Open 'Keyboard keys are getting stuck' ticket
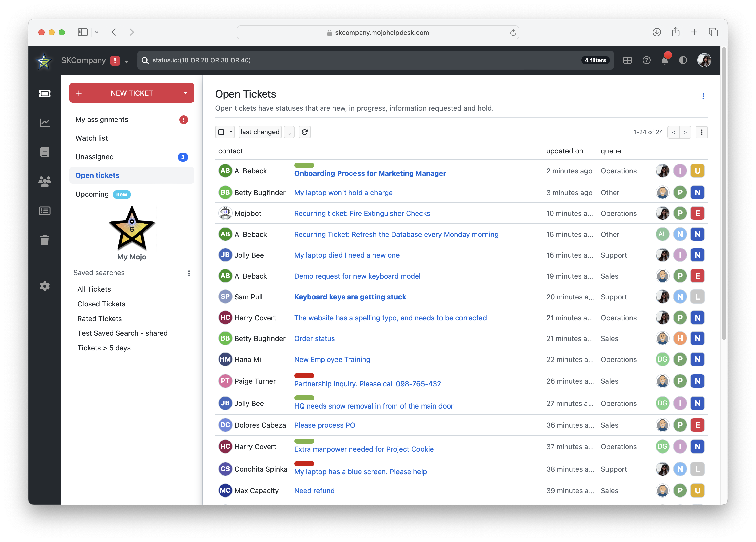Image resolution: width=756 pixels, height=542 pixels. click(350, 297)
